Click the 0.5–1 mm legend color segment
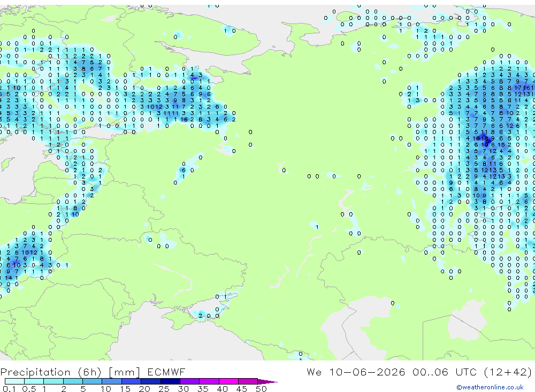Viewport: 535px width, 392px height. coord(34,381)
